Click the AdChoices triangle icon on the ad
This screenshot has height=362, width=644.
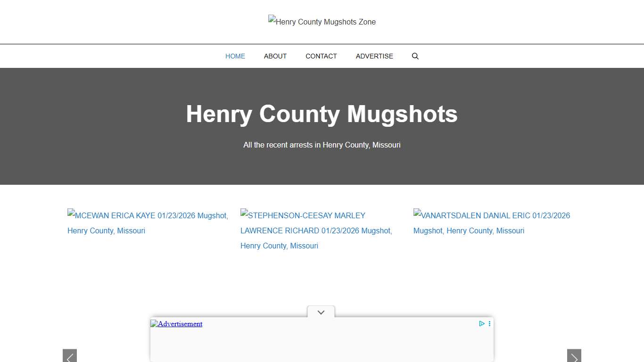[481, 324]
